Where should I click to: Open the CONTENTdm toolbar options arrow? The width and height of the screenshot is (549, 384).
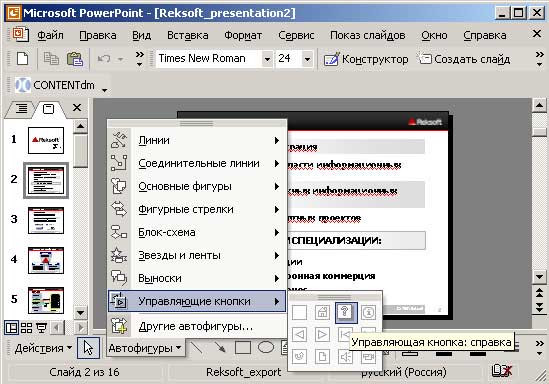point(104,90)
